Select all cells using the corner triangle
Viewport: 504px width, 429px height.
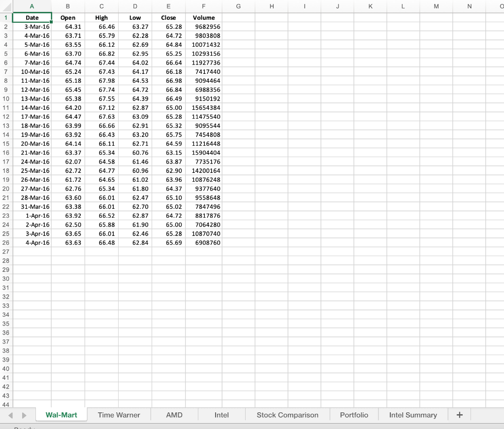click(x=5, y=6)
